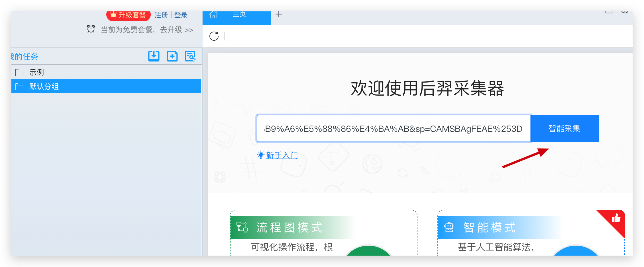The height and width of the screenshot is (267, 644).
Task: Click 当前为免费套餐，去升级 >> link
Action: (x=147, y=30)
